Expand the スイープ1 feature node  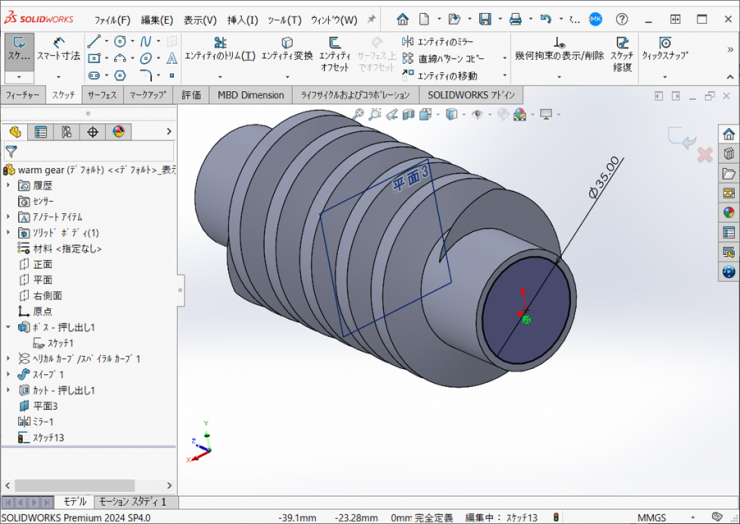tap(9, 374)
